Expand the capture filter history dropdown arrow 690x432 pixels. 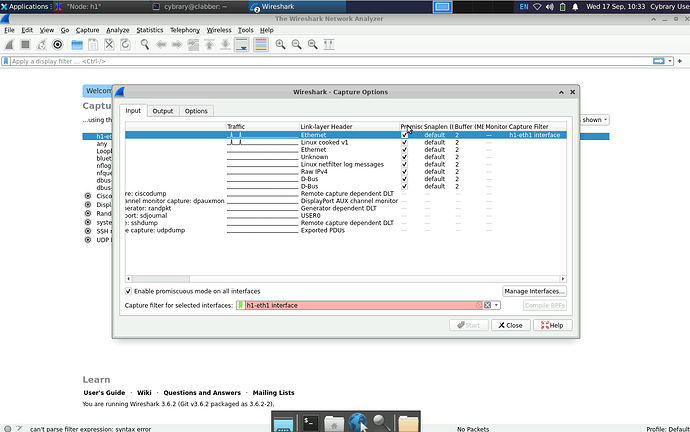tap(496, 305)
